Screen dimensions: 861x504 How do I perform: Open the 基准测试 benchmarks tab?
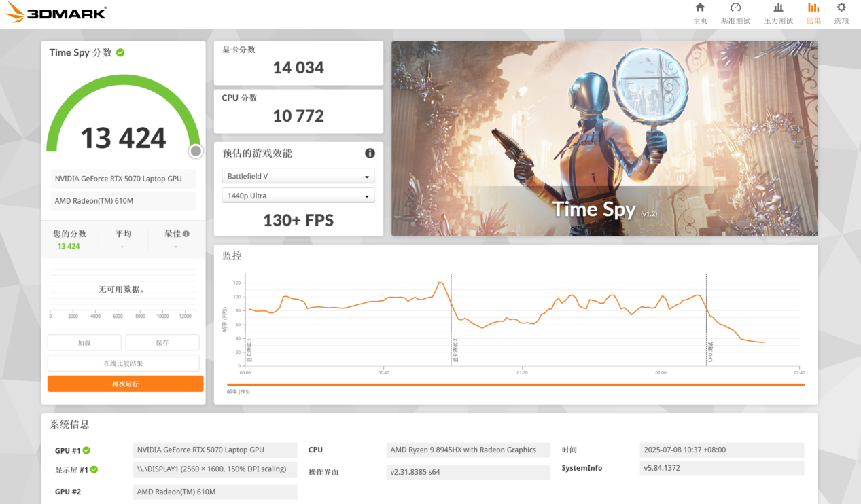tap(735, 14)
